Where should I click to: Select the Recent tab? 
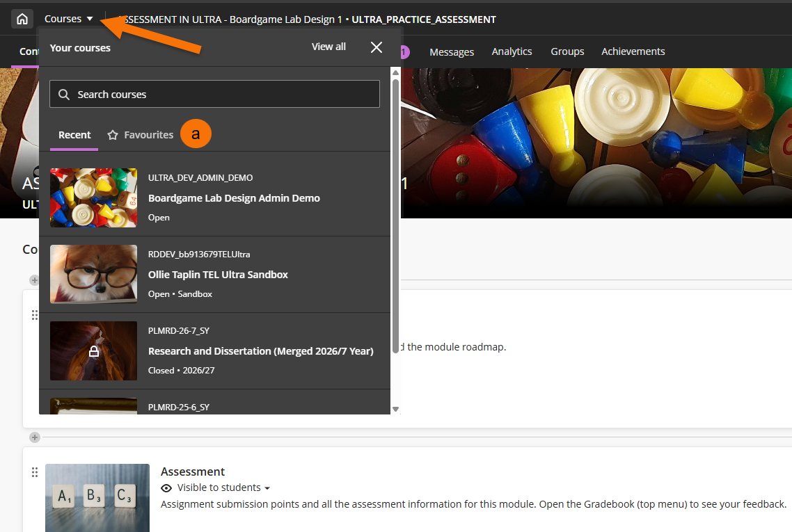click(74, 135)
